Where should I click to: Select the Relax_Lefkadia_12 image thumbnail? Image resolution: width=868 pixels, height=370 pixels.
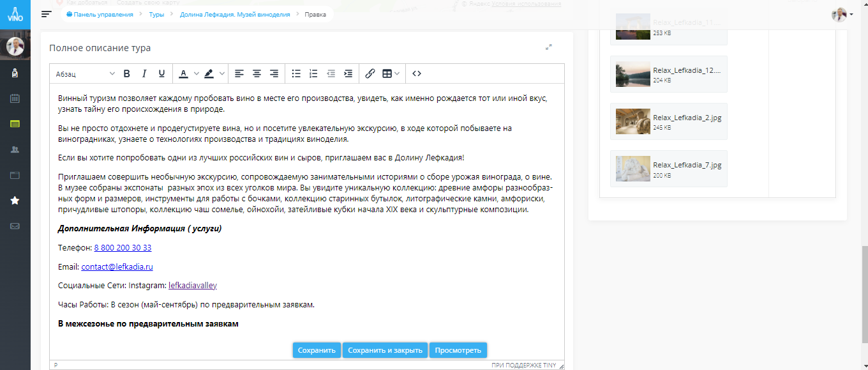(x=633, y=74)
